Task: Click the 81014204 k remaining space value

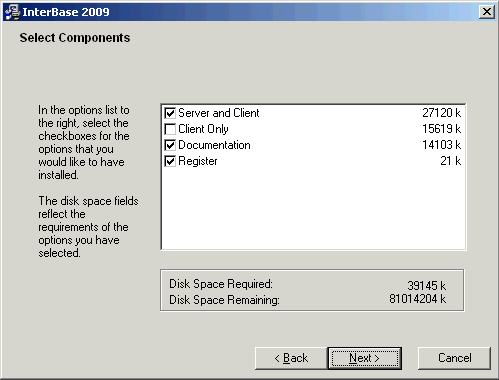Action: (x=418, y=299)
